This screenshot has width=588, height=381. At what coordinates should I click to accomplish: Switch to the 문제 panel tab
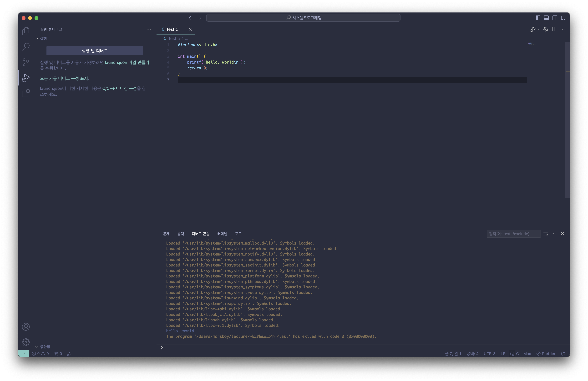[x=166, y=234]
